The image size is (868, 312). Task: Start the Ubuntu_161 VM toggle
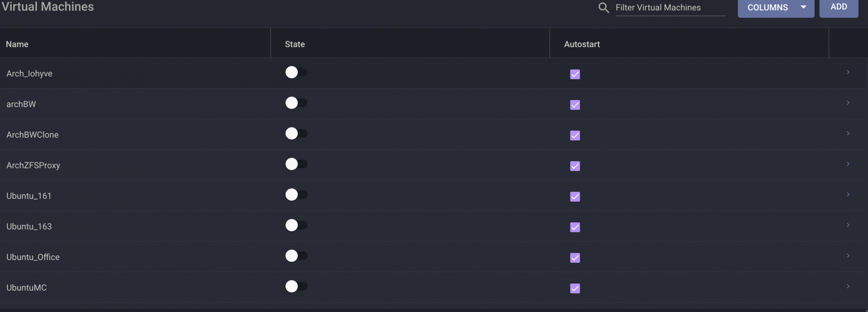[296, 195]
